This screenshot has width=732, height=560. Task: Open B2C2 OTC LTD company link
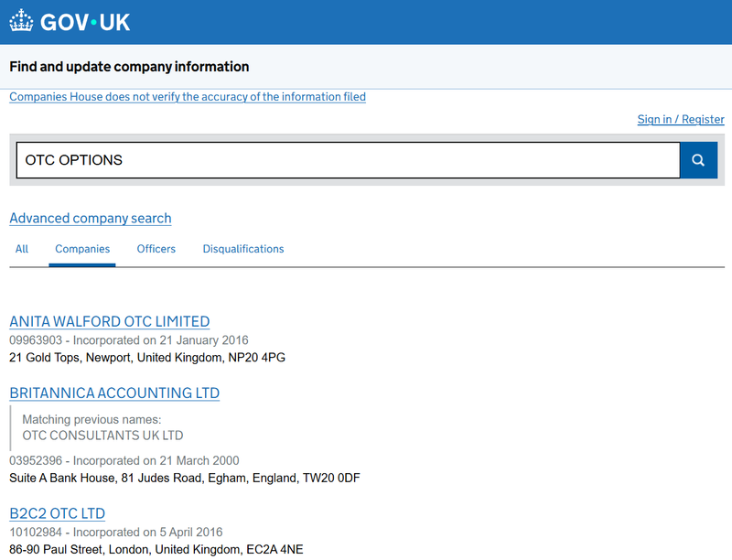click(x=57, y=513)
